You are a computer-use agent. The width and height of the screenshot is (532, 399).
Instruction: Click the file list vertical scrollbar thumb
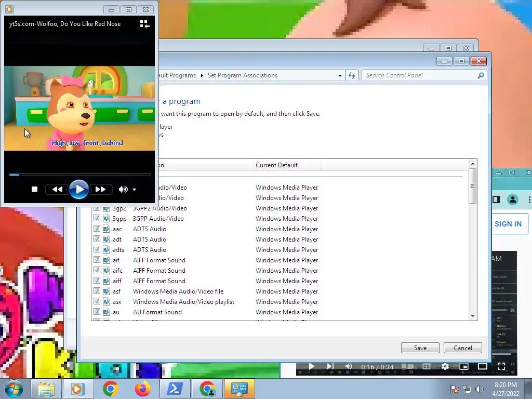coord(473,186)
